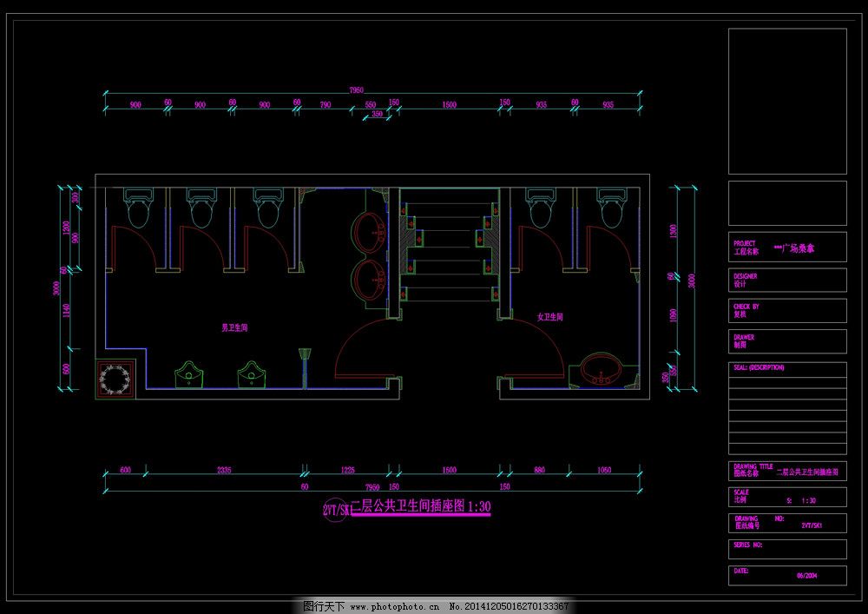Image resolution: width=868 pixels, height=614 pixels.
Task: Click the PROJECT field in the title block
Action: click(x=786, y=248)
